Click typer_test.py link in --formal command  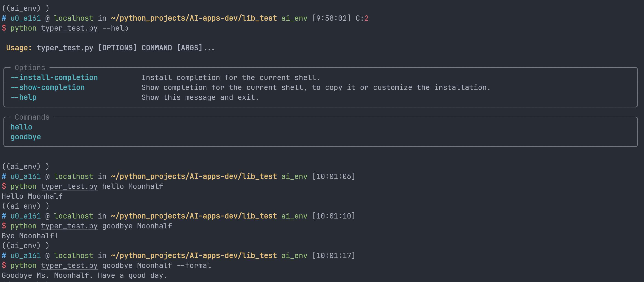pos(69,265)
